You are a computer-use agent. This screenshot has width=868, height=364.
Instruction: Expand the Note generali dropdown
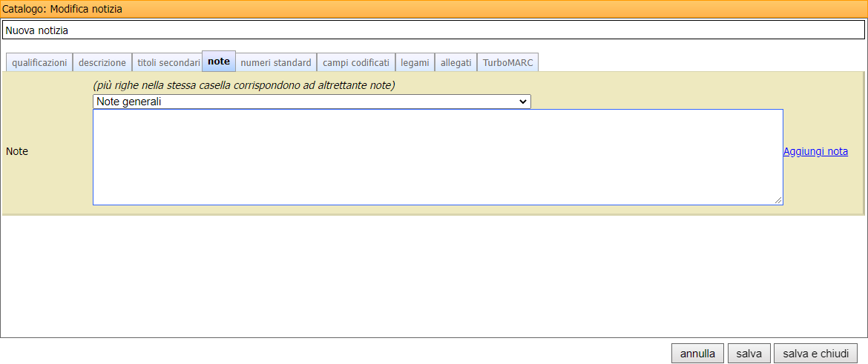[x=312, y=102]
